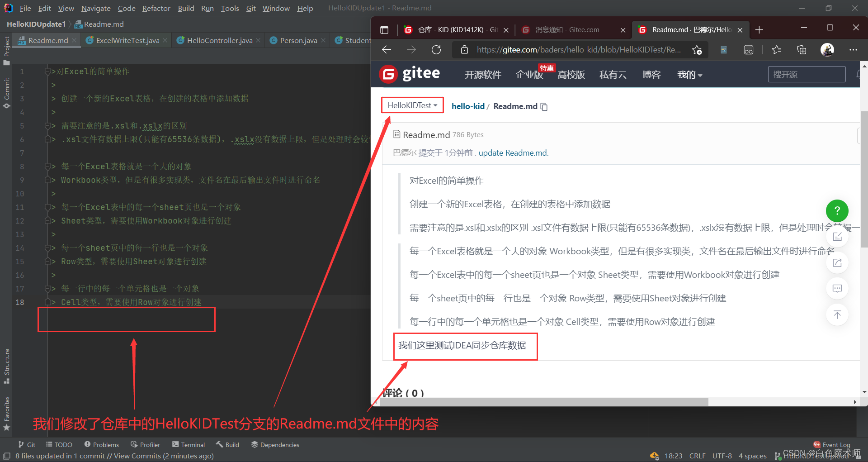This screenshot has width=868, height=462.
Task: Open the Git menu in IDEA
Action: coord(251,8)
